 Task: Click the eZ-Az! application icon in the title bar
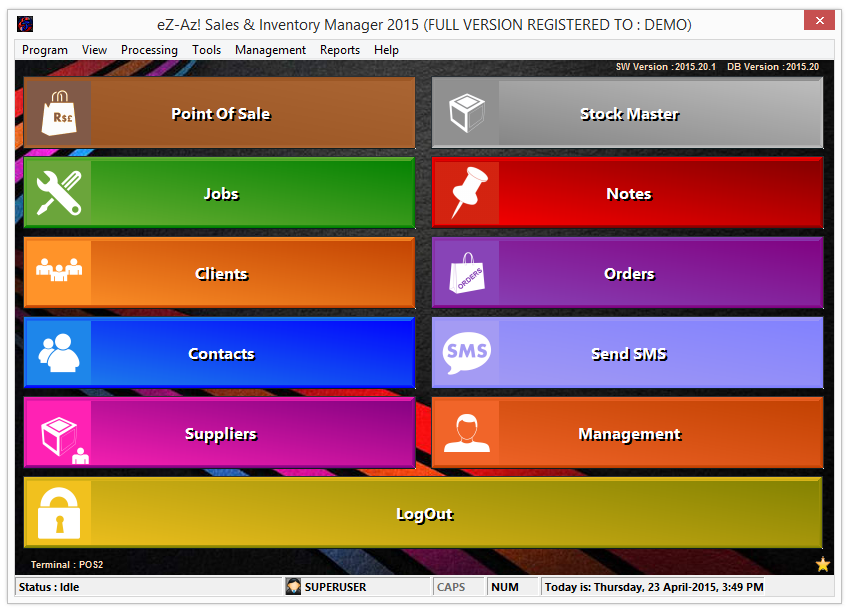[x=24, y=21]
